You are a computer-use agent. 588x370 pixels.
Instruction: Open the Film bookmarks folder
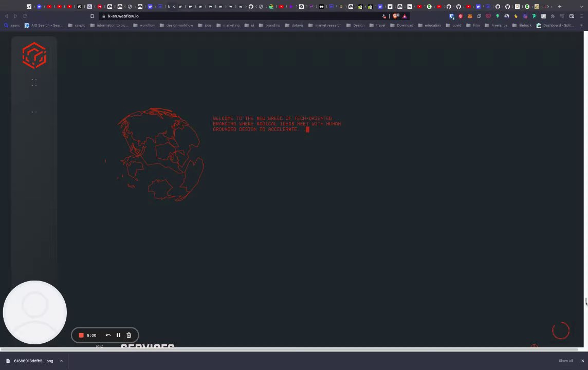[473, 26]
